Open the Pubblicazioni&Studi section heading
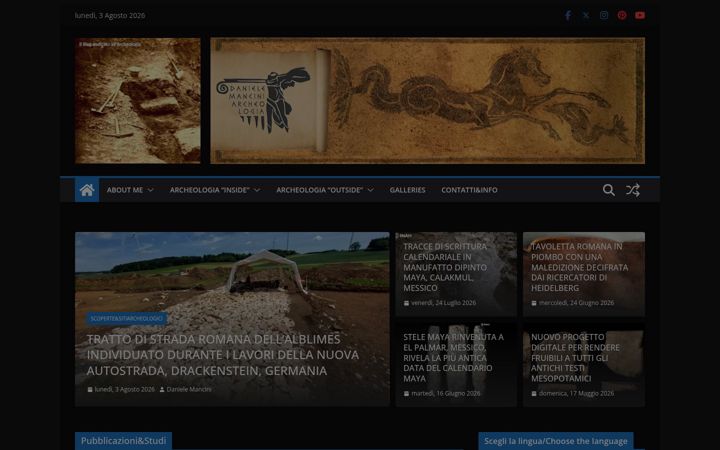This screenshot has height=450, width=720. point(124,441)
